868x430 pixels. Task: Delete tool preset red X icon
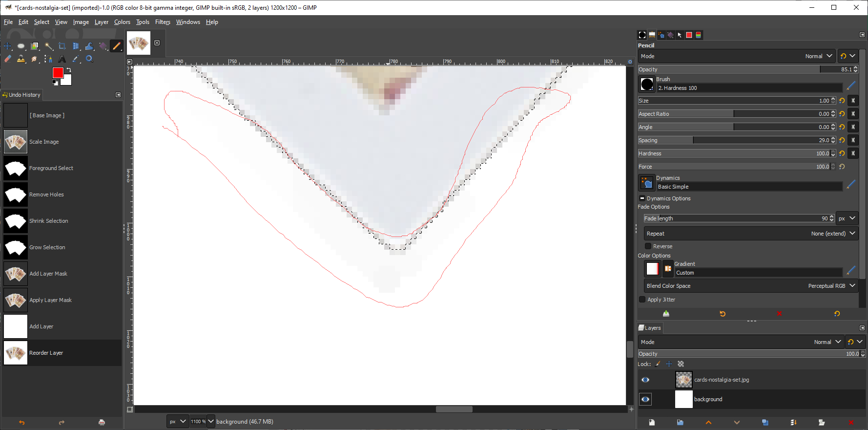point(780,314)
